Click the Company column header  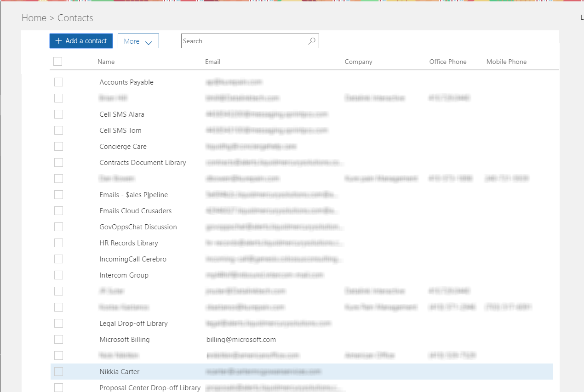(359, 62)
